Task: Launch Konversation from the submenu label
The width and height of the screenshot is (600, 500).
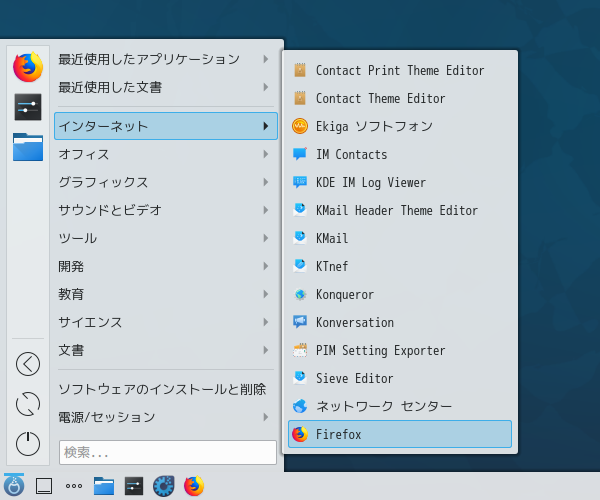Action: [355, 322]
